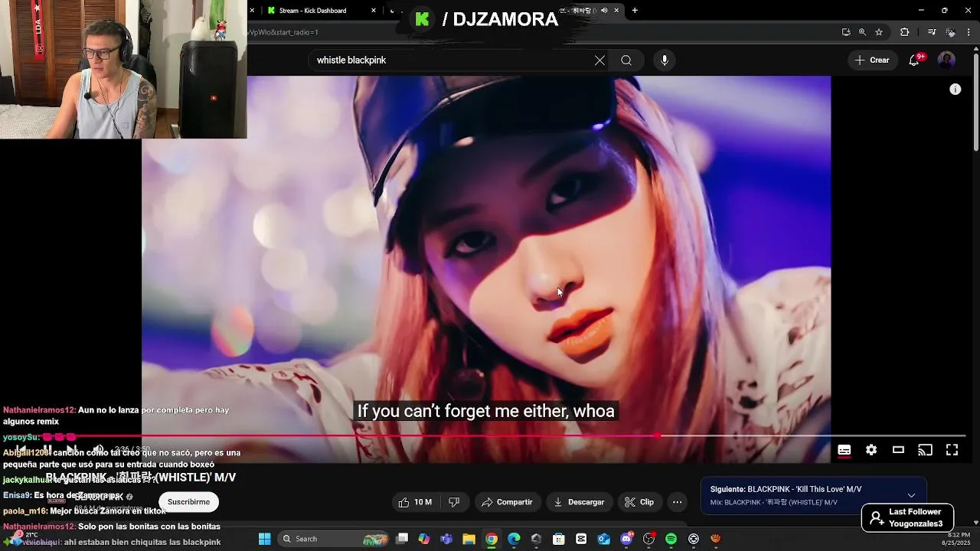Launch Copilot from the taskbar
The image size is (980, 551).
point(424,539)
